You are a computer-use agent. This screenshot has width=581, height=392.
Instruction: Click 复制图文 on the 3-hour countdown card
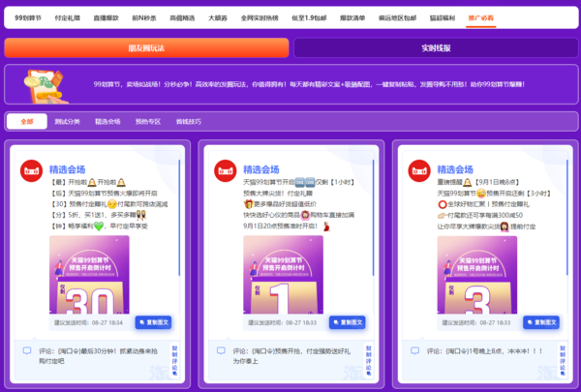[541, 322]
